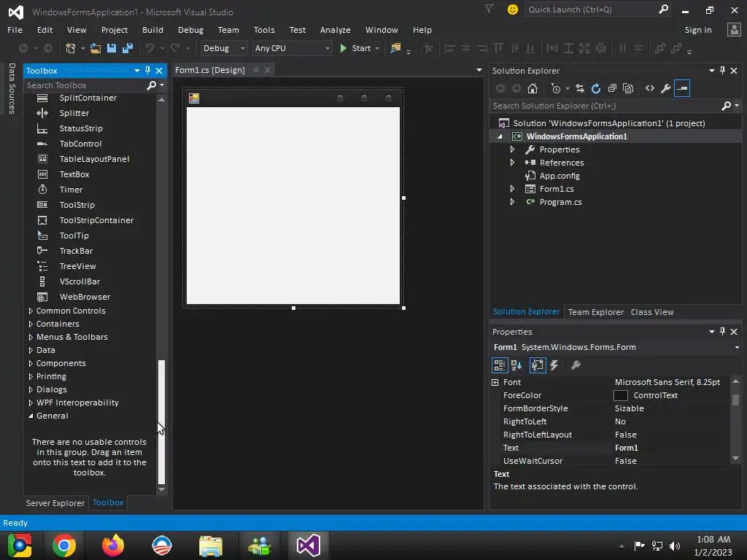Click the Refresh icon in Solution Explorer
747x560 pixels.
(x=595, y=88)
